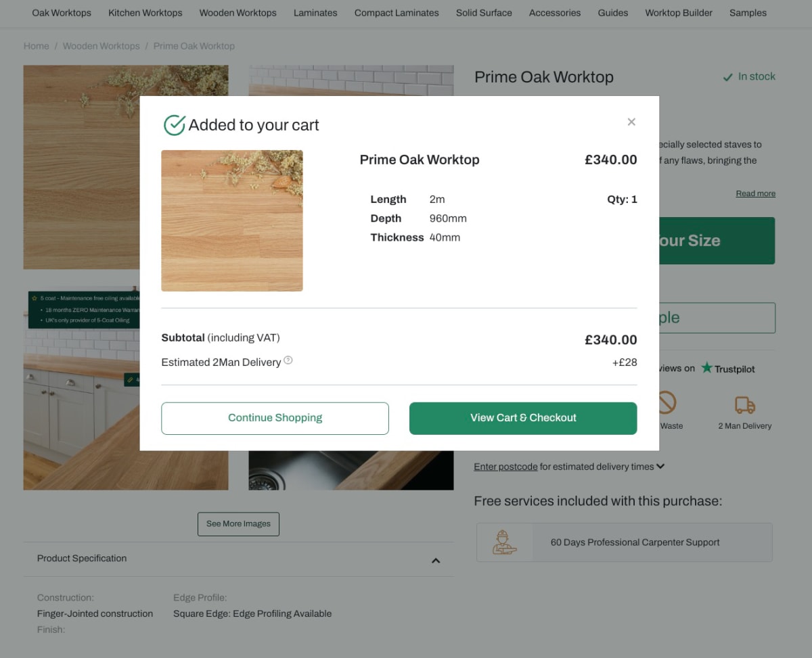Image resolution: width=812 pixels, height=658 pixels.
Task: Open the Compact Laminates menu item
Action: tap(397, 13)
